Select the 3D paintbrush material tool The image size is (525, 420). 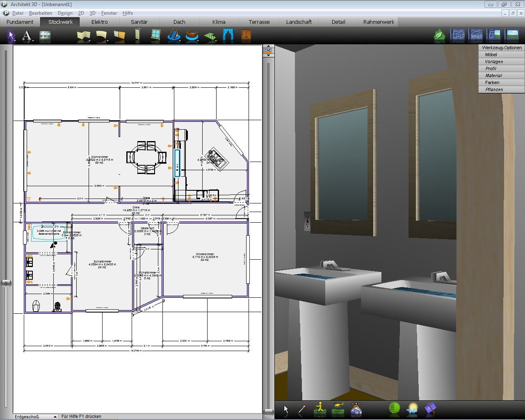click(302, 409)
